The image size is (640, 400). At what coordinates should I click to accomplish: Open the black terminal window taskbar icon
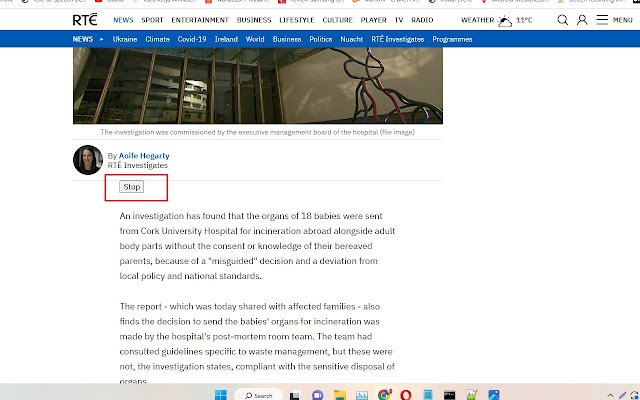point(449,395)
